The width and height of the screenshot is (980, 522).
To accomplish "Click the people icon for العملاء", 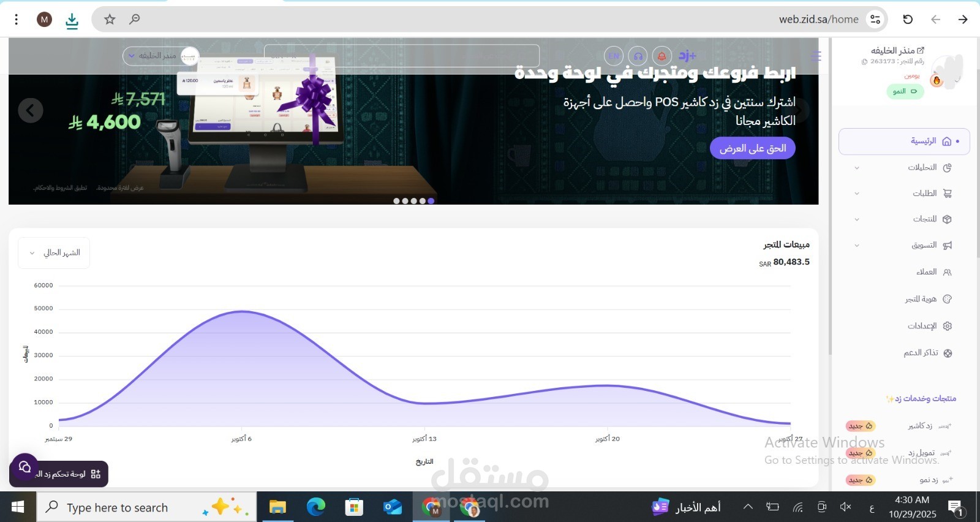I will pos(948,272).
